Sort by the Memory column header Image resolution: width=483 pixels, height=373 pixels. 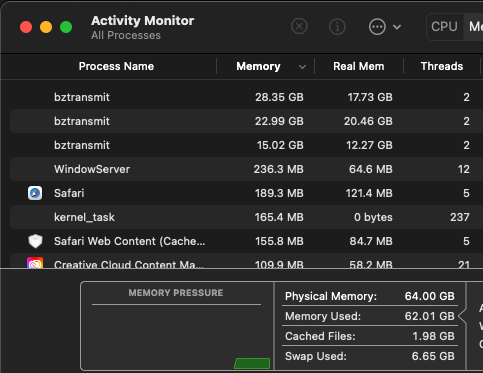click(258, 66)
